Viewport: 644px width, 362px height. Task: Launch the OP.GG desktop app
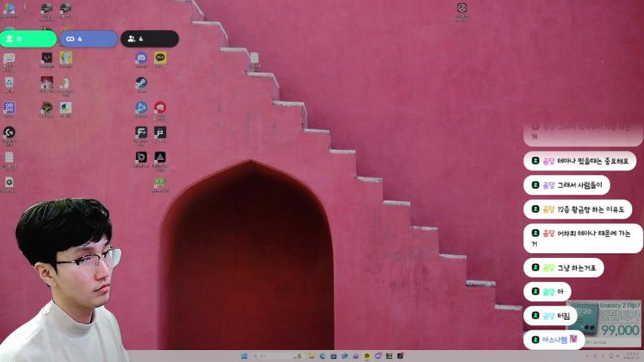(x=9, y=108)
